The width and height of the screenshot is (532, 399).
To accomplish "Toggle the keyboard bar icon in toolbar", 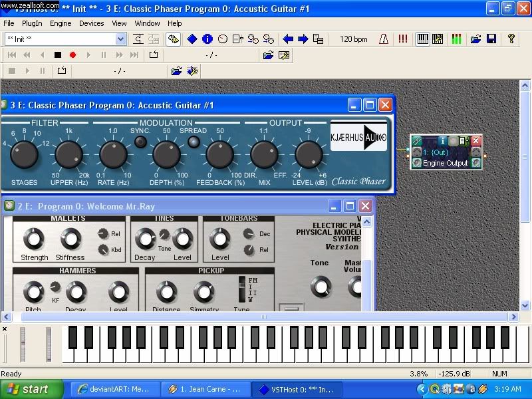I will [423, 39].
